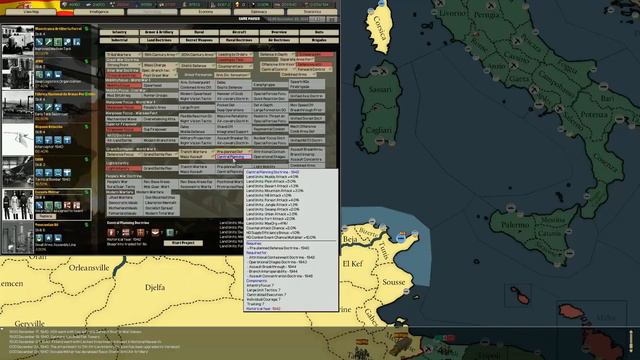Open the Secret Weapons category
The height and width of the screenshot is (360, 640).
point(199,40)
